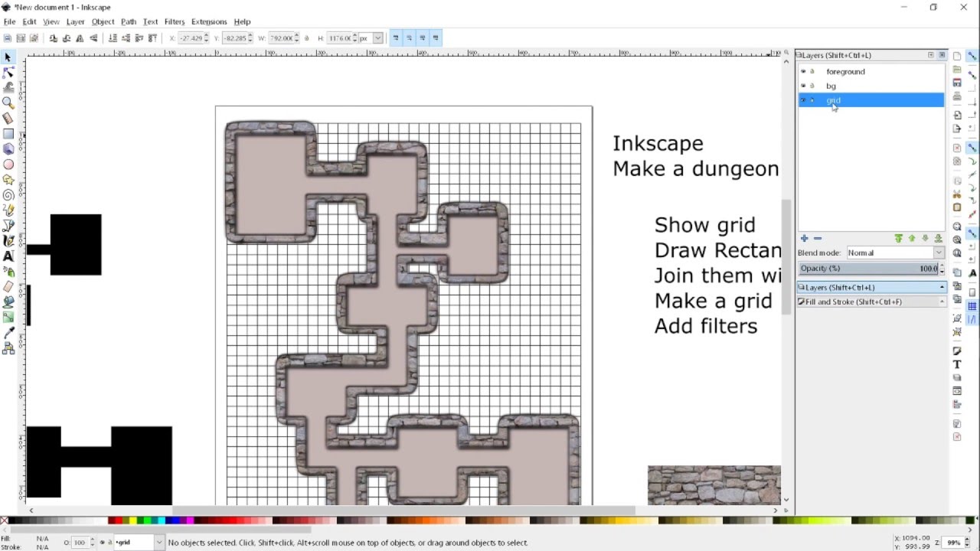Select the Calligraphy tool
This screenshot has height=551, width=980.
pos(8,241)
